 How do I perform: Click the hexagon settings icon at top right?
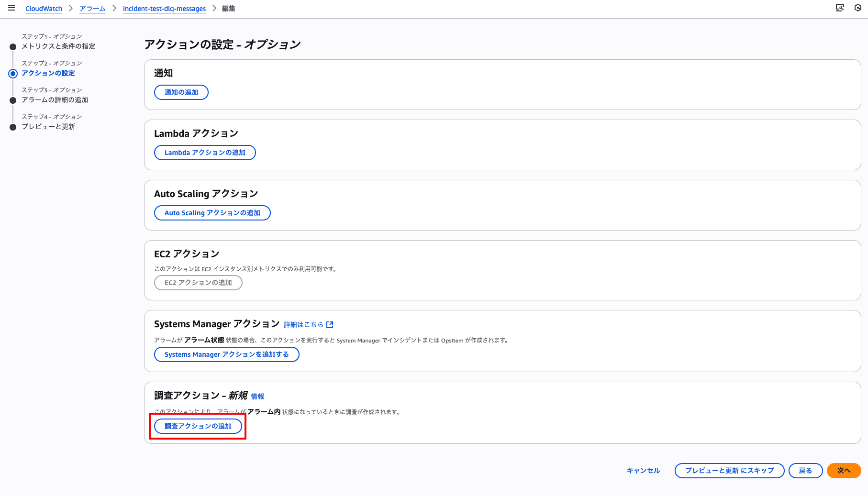[858, 8]
